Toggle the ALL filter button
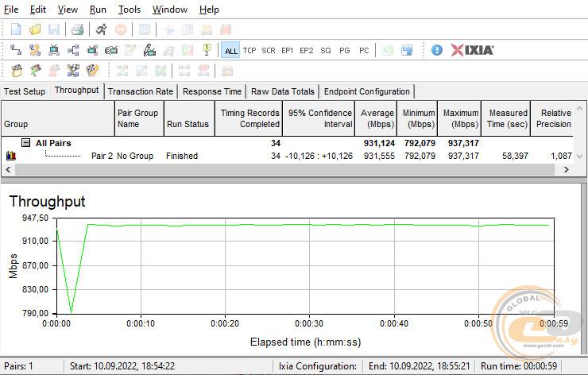The image size is (588, 375). pyautogui.click(x=230, y=51)
